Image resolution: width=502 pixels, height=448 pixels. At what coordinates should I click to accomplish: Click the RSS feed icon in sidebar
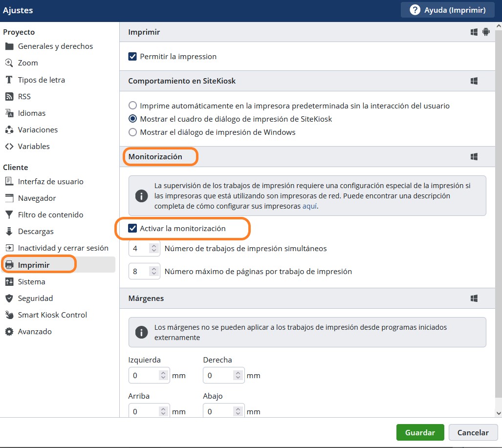[x=9, y=97]
